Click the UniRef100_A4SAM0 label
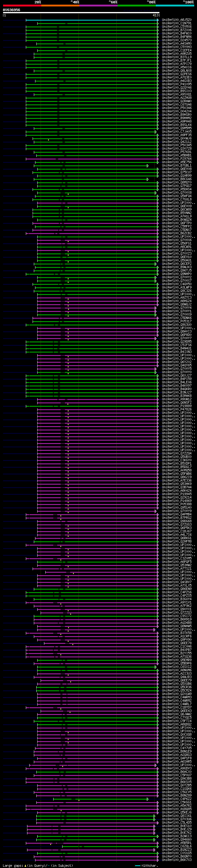The width and height of the screenshot is (197, 868). [176, 43]
